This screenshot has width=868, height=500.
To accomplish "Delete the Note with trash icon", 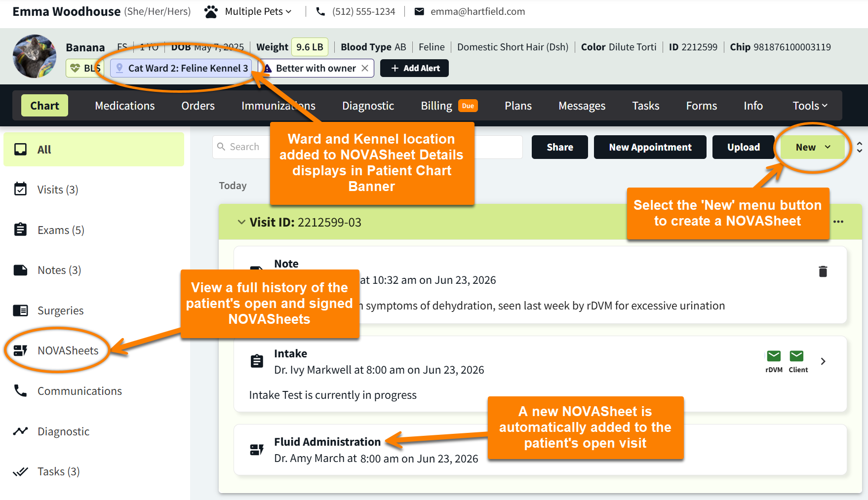I will click(x=823, y=271).
